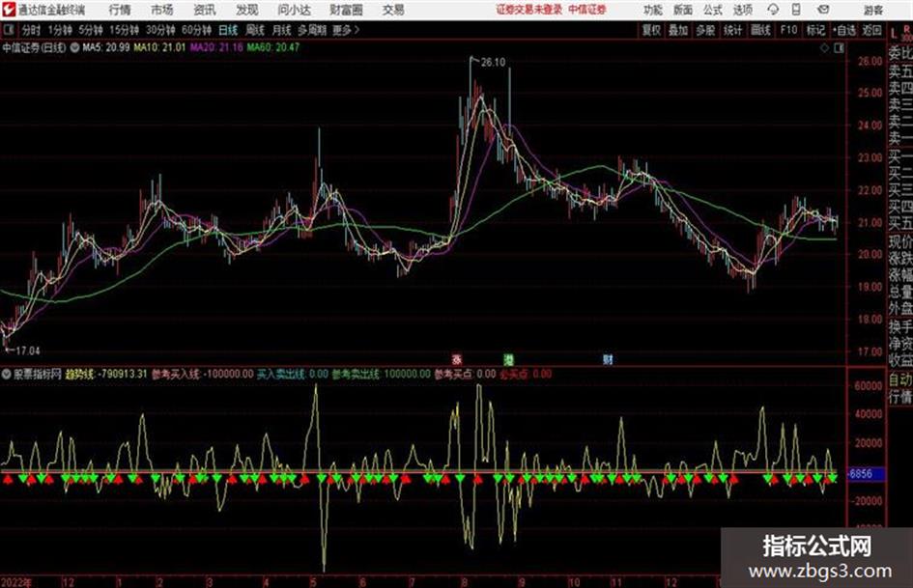Click the diamond icon above price axis
Image resolution: width=913 pixels, height=588 pixels.
point(824,47)
